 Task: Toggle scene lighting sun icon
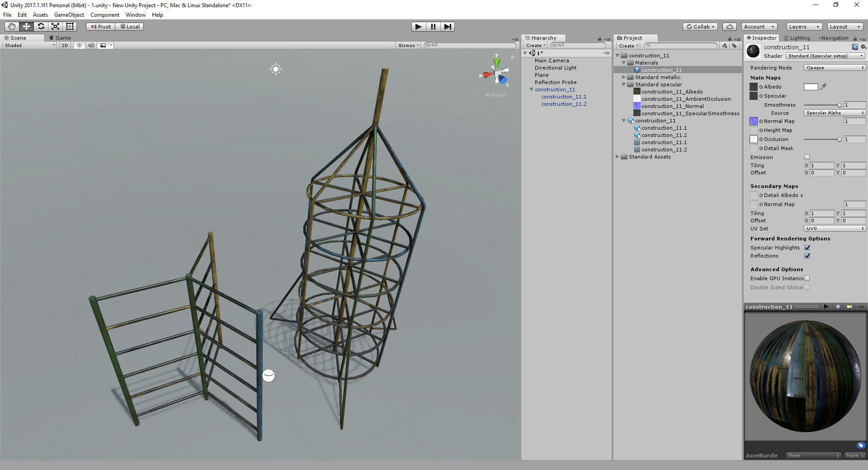(x=79, y=45)
